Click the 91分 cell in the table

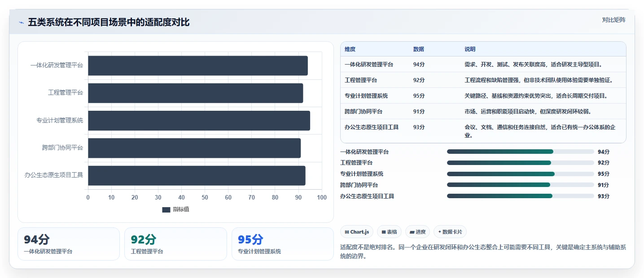pyautogui.click(x=419, y=112)
